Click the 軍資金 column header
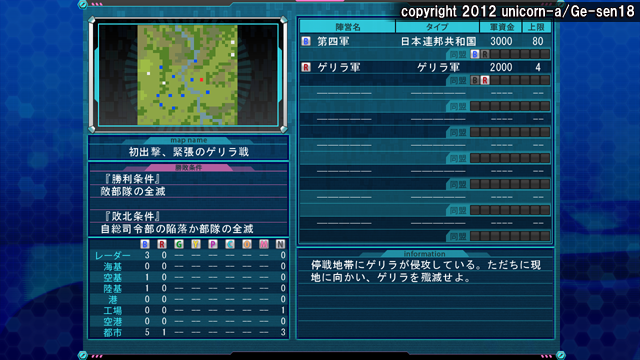Screen dimensions: 640x360 501,27
